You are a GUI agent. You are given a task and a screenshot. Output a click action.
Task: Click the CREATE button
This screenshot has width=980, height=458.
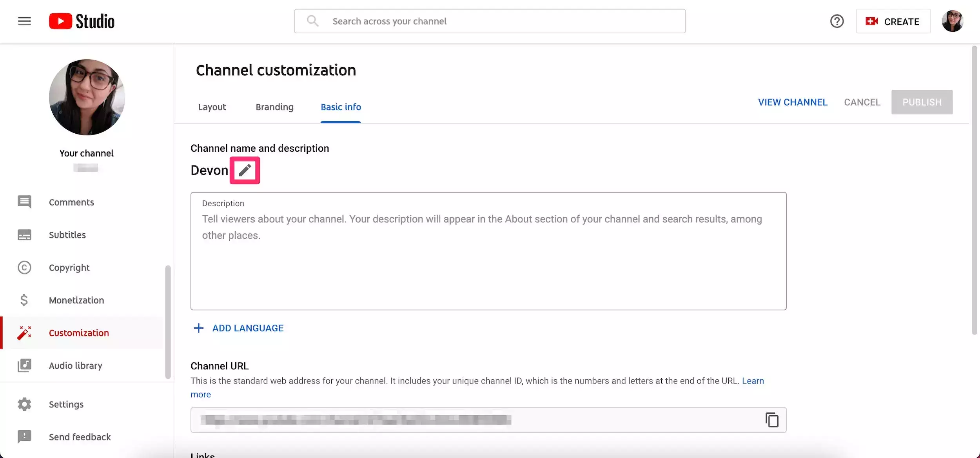click(x=893, y=22)
